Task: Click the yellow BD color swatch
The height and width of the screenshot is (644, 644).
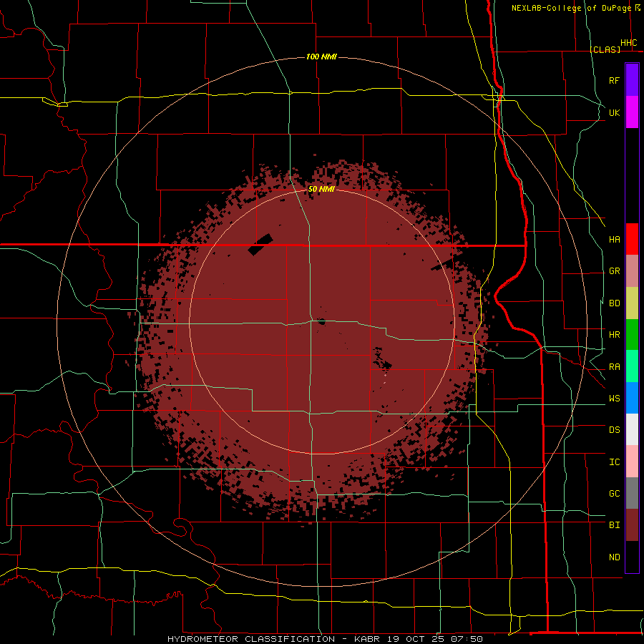Action: [x=632, y=303]
